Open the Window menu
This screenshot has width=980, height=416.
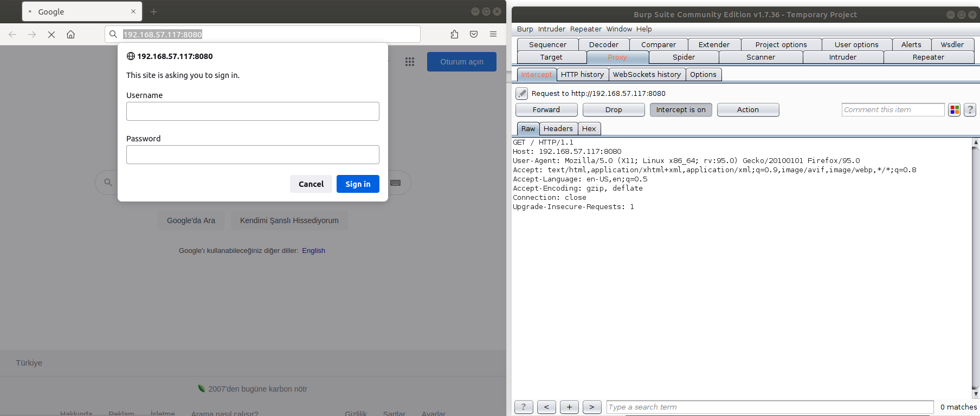[619, 29]
